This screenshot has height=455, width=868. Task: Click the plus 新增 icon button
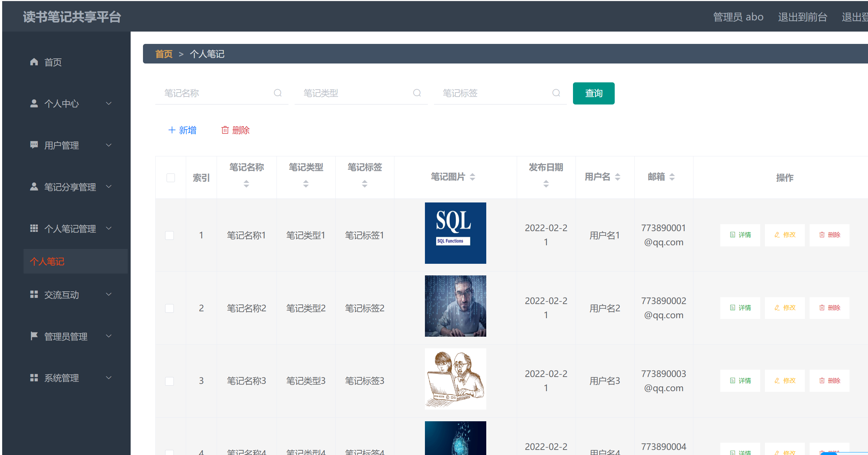(172, 130)
